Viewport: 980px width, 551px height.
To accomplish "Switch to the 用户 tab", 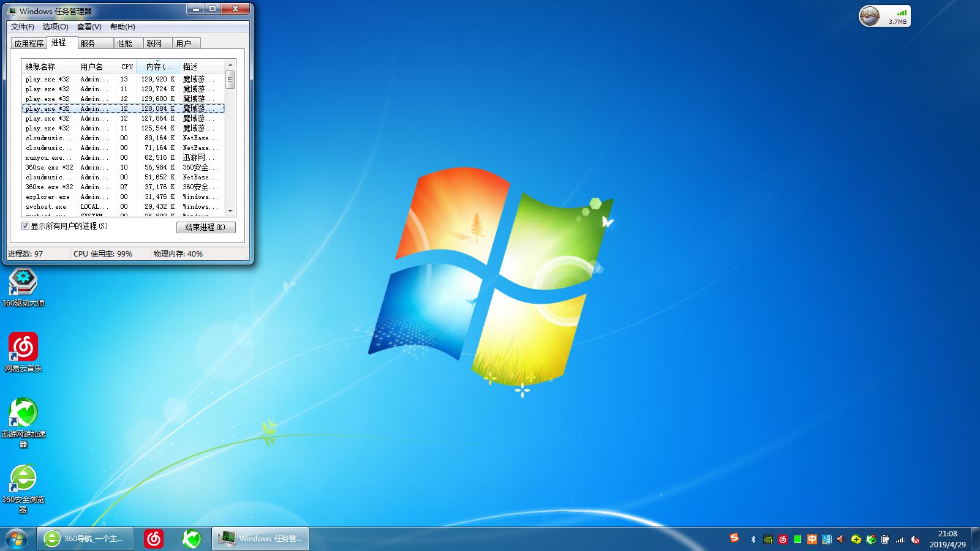I will 187,43.
